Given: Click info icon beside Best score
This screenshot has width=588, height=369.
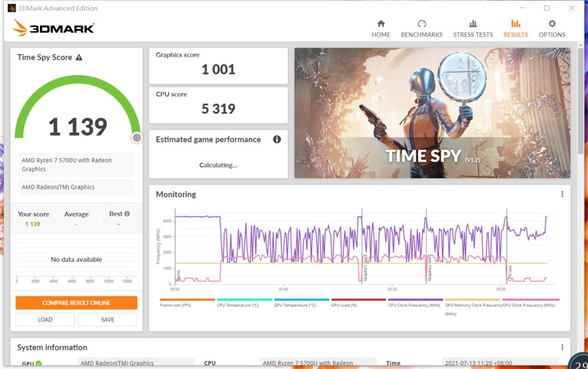Looking at the screenshot, I should point(127,214).
